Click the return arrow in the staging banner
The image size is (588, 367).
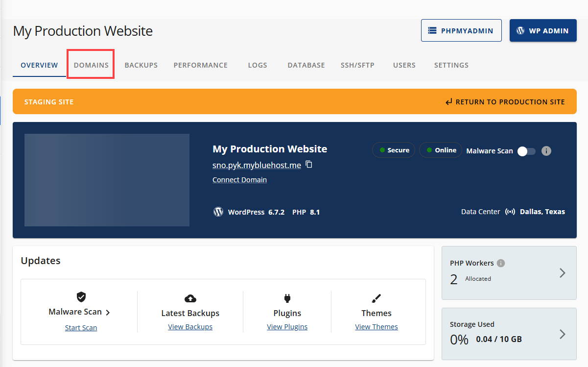click(x=448, y=101)
